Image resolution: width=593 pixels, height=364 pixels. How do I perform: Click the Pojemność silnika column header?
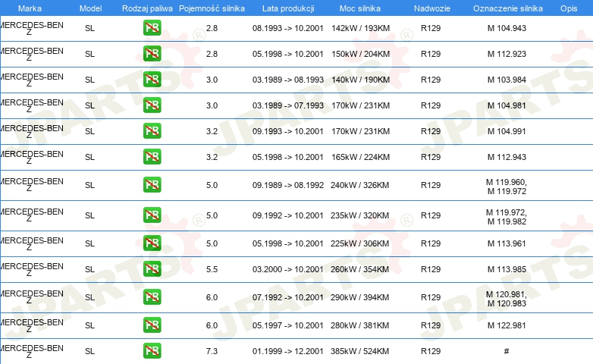tap(212, 8)
